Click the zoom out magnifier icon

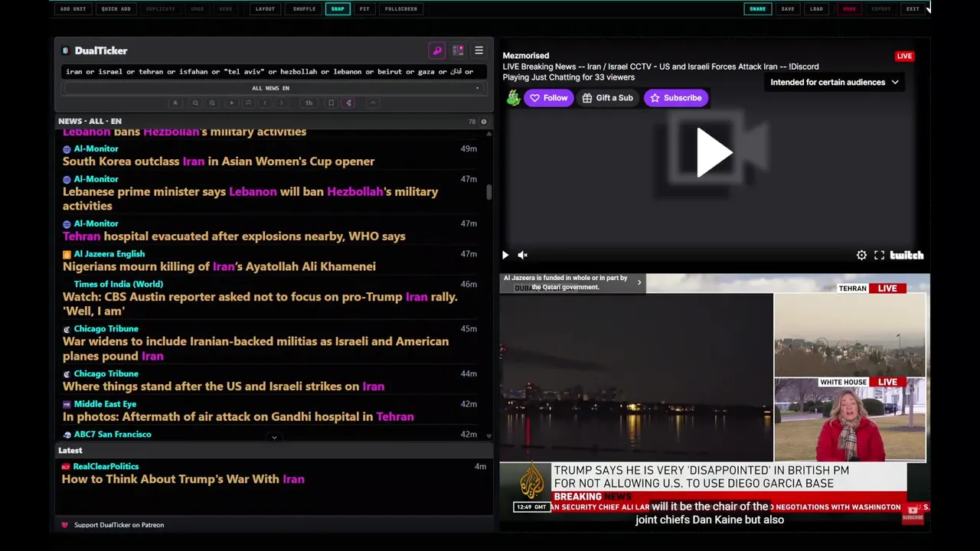tap(195, 103)
